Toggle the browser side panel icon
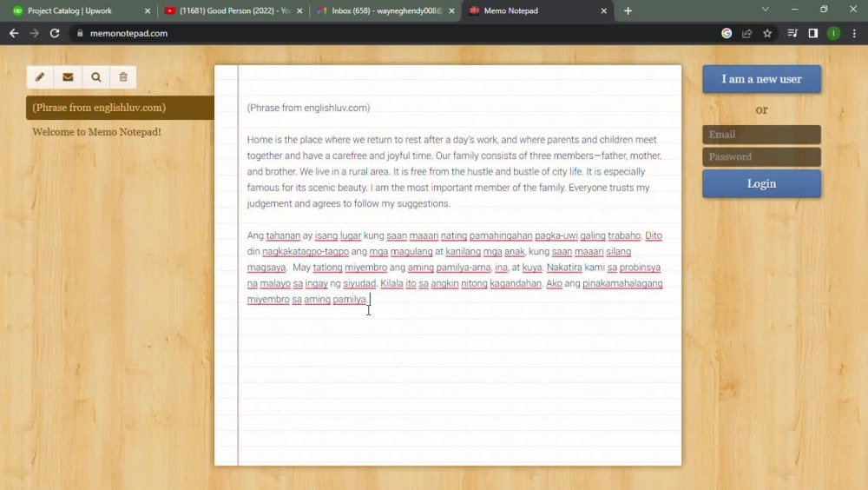 812,33
